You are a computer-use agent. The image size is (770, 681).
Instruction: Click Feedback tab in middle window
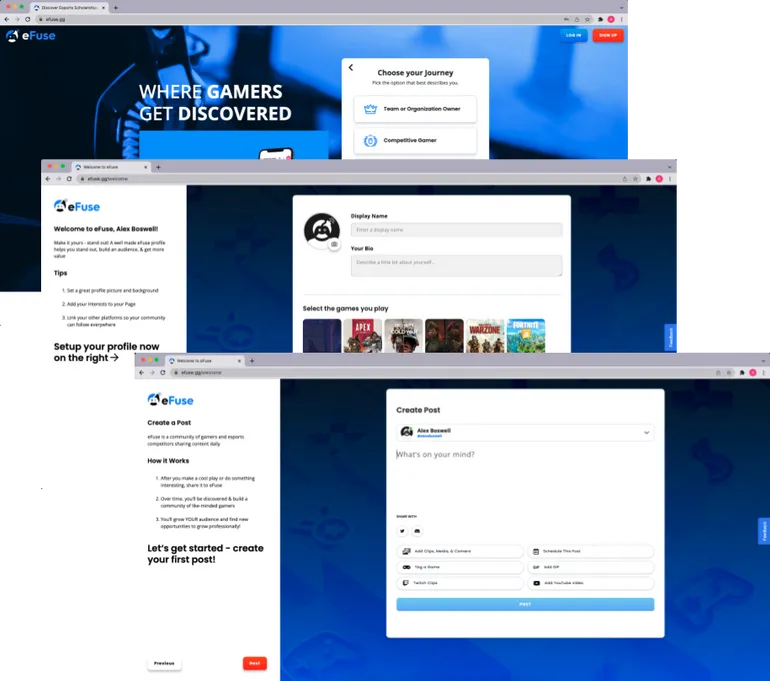click(670, 337)
